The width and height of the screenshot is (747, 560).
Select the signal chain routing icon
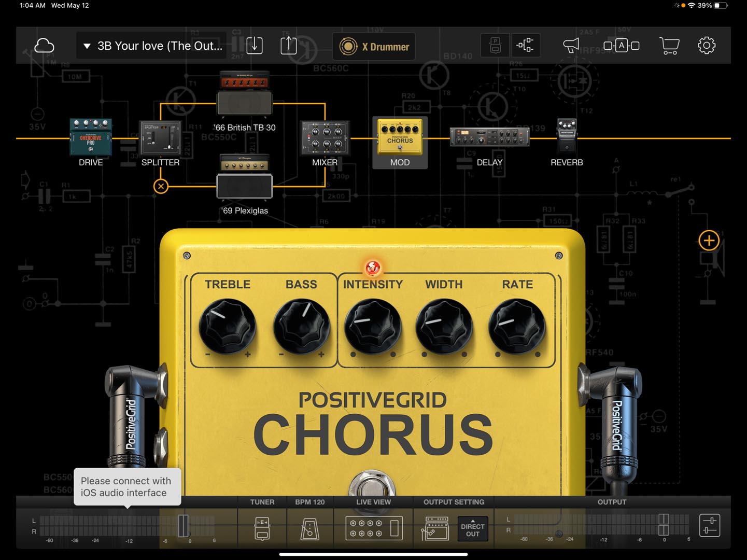[x=525, y=46]
